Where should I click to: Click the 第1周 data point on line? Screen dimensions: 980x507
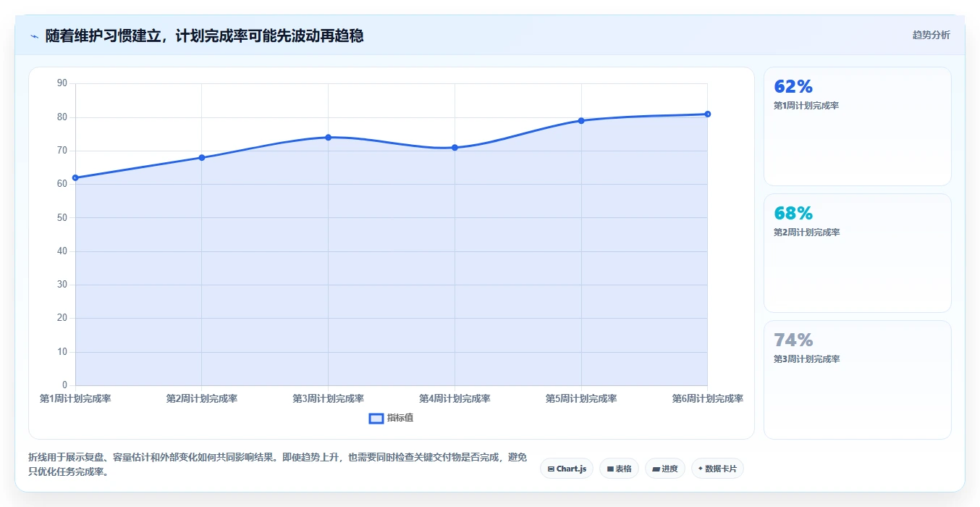(75, 177)
